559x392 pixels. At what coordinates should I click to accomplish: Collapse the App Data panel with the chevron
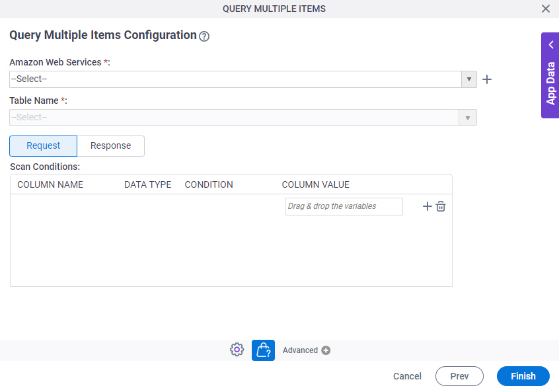tap(550, 44)
